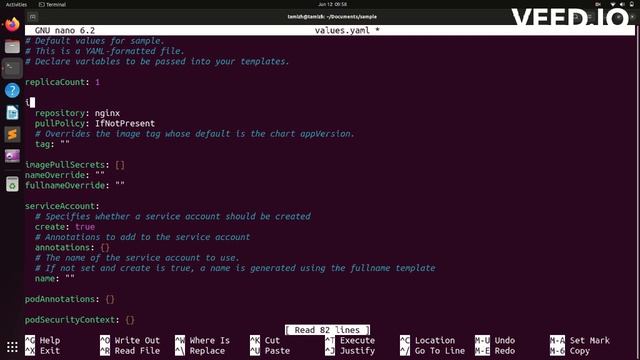
Task: Click the serviceAccount: line
Action: coord(62,206)
